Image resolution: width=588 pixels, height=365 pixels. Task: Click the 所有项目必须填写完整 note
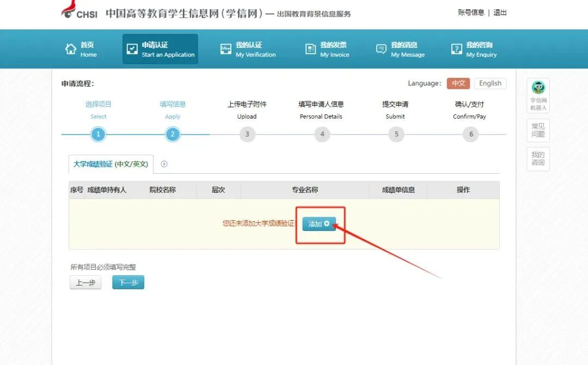click(103, 267)
